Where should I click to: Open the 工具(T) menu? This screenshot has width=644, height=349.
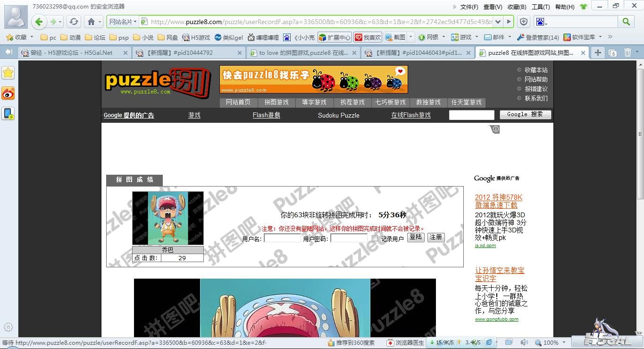pyautogui.click(x=541, y=7)
